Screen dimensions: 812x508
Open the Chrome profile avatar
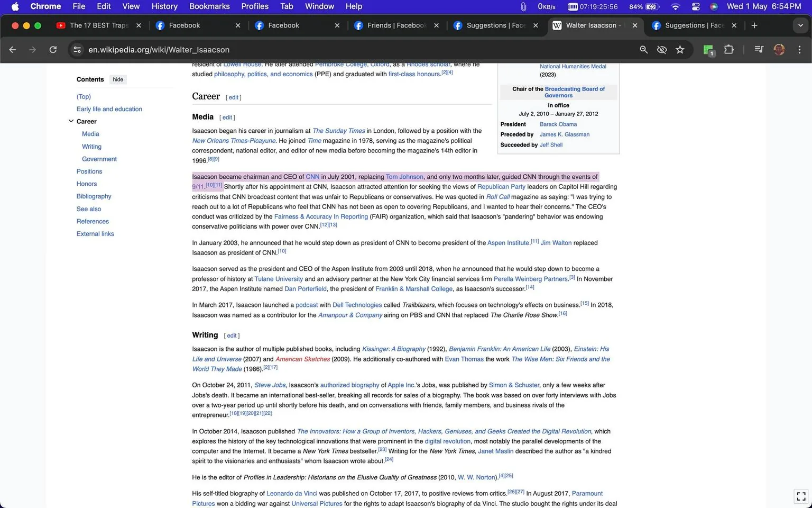click(x=779, y=49)
